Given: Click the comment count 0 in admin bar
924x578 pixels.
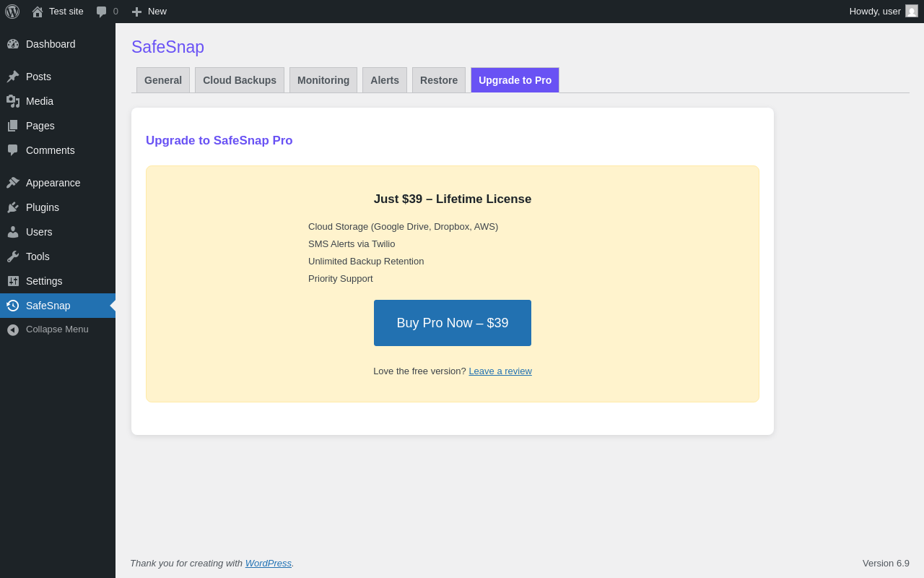Looking at the screenshot, I should pyautogui.click(x=115, y=12).
